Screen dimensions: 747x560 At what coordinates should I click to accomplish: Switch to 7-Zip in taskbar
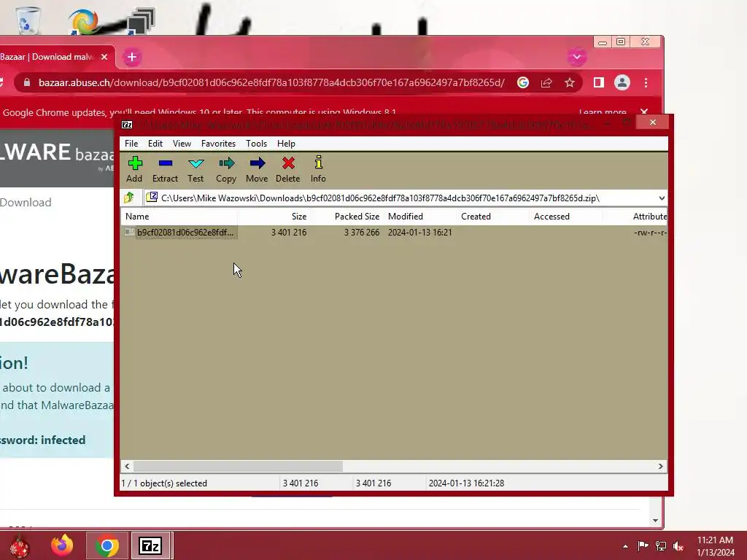150,545
